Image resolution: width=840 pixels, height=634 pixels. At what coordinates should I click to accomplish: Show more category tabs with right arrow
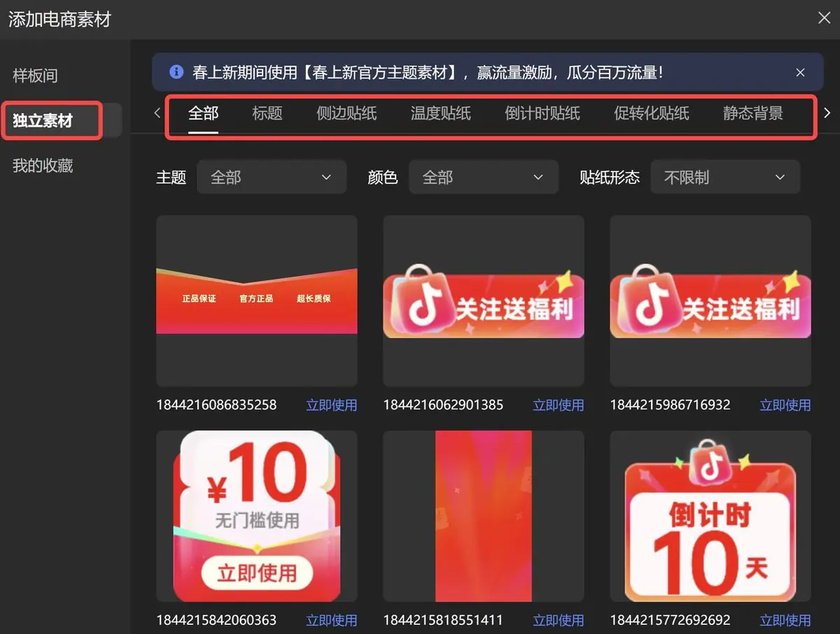point(827,113)
